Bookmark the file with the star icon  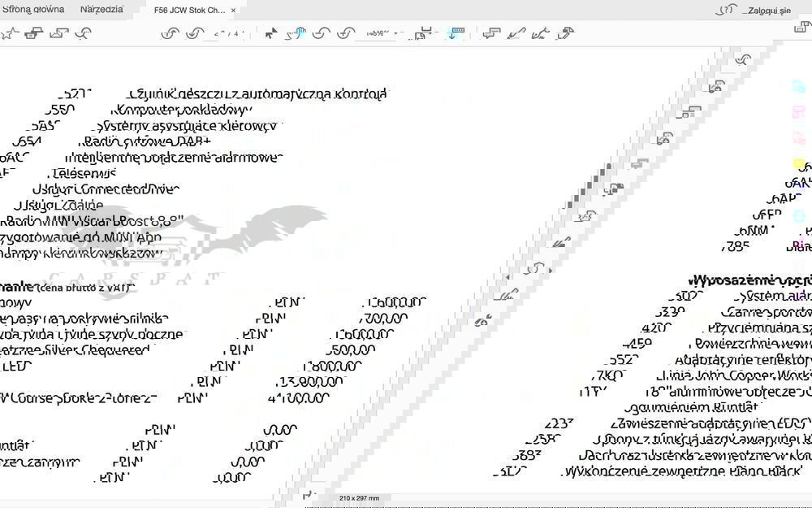(x=9, y=33)
